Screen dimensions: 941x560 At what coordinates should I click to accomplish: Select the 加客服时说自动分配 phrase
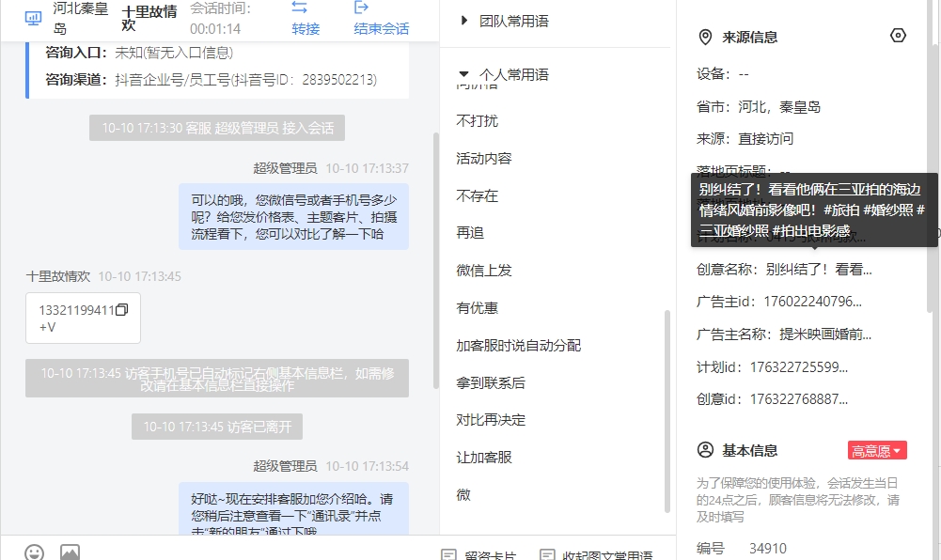point(519,346)
